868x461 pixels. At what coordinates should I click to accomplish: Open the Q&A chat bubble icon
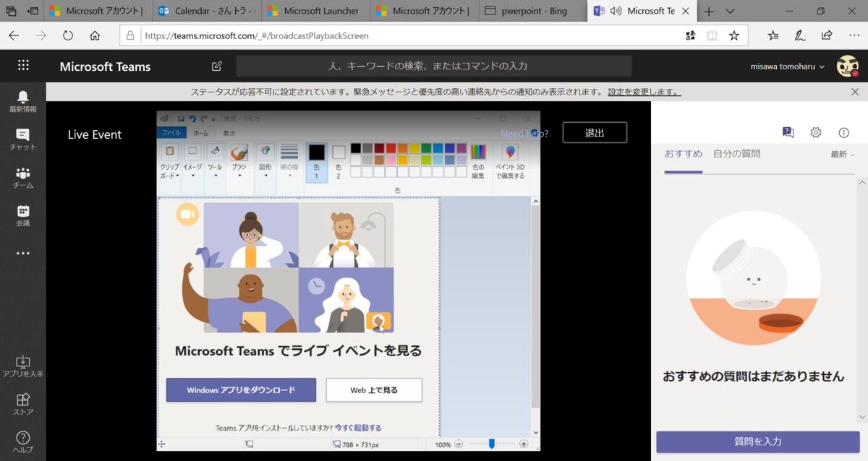(x=788, y=132)
